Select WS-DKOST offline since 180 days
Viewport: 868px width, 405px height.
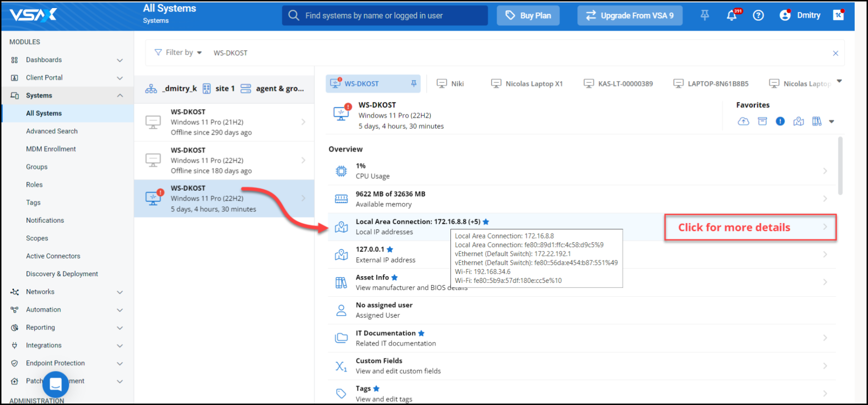[x=224, y=160]
